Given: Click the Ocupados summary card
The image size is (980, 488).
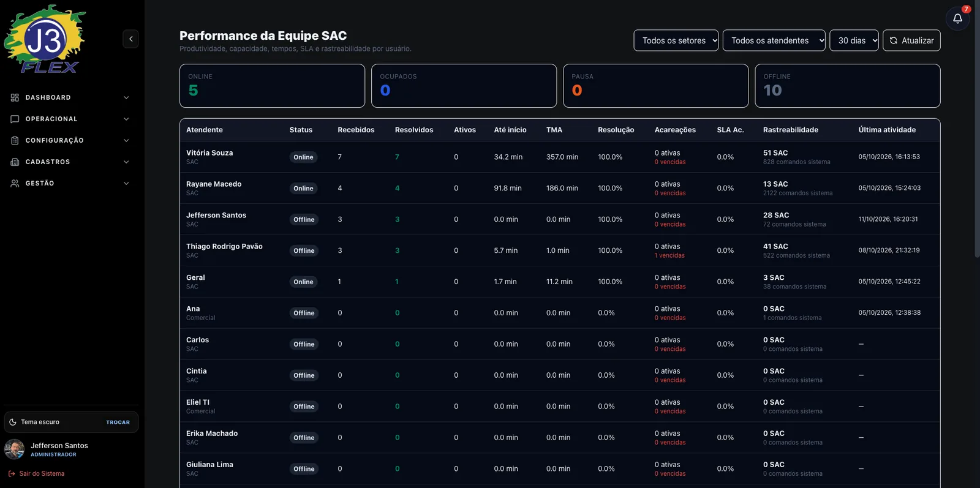Looking at the screenshot, I should tap(464, 86).
